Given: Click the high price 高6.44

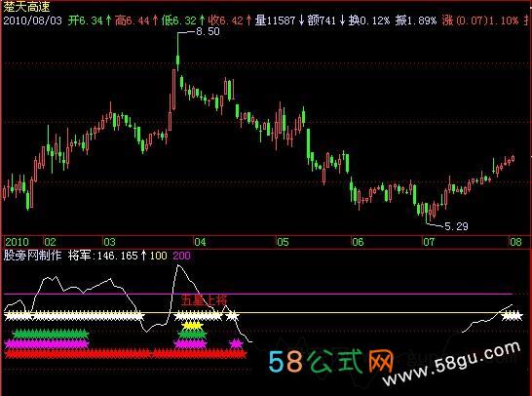Looking at the screenshot, I should tap(132, 20).
